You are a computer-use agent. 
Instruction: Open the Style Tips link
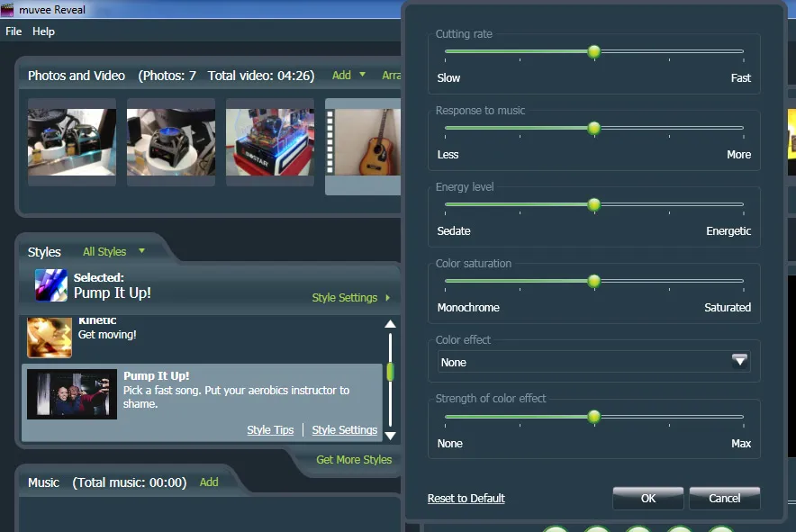[x=270, y=430]
